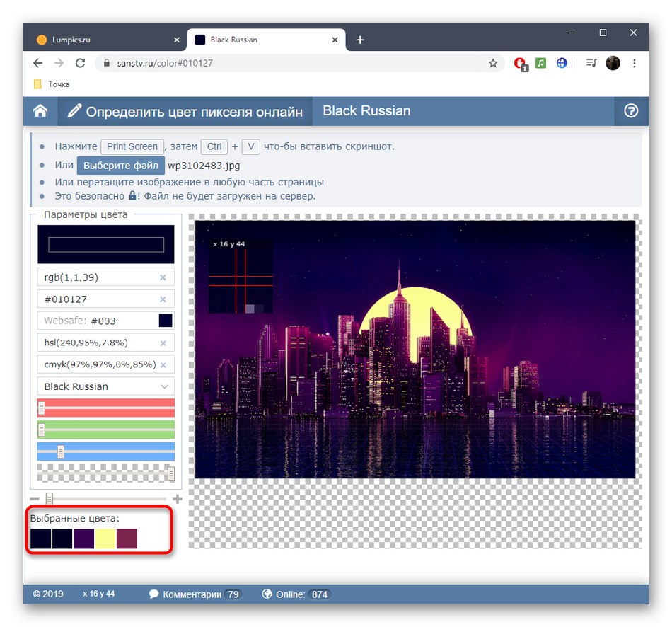View site security padlock info

107,63
